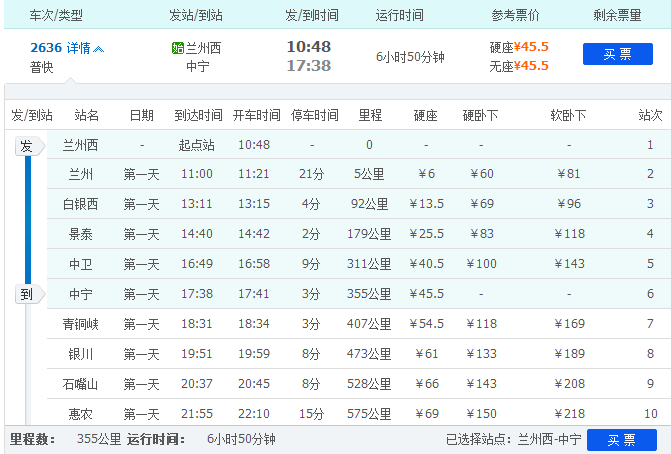Click the blue route bar between 发 and 到
The height and width of the screenshot is (454, 671).
click(27, 220)
